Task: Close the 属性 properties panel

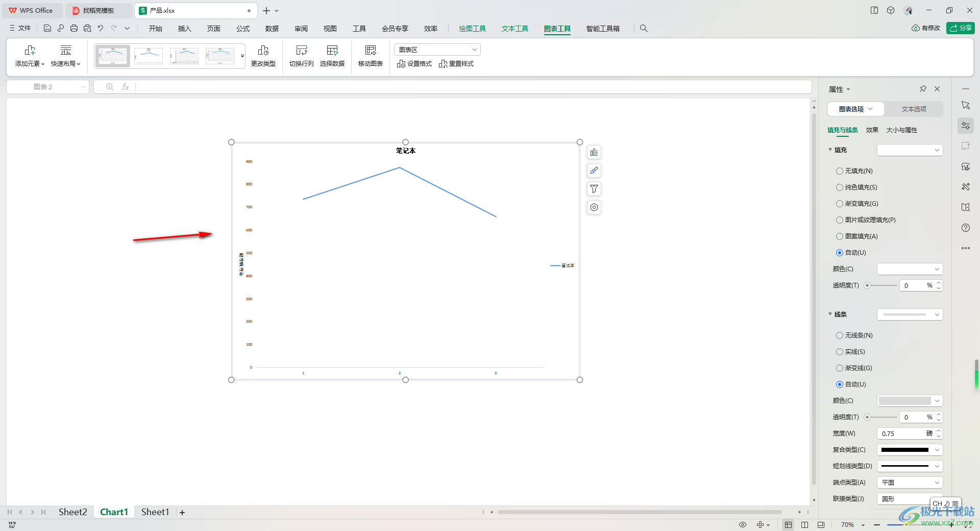Action: click(937, 89)
